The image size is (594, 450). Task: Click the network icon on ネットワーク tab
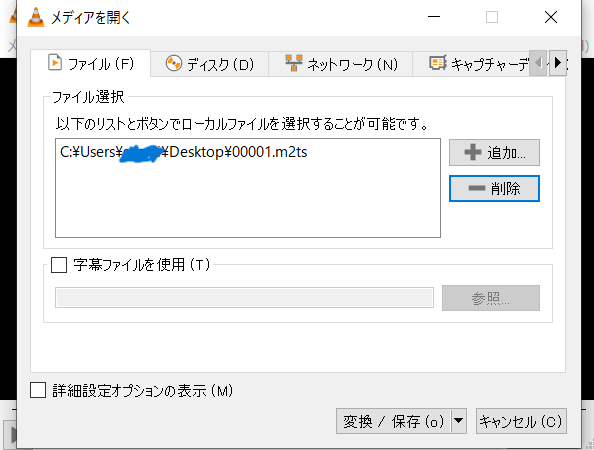(x=294, y=63)
